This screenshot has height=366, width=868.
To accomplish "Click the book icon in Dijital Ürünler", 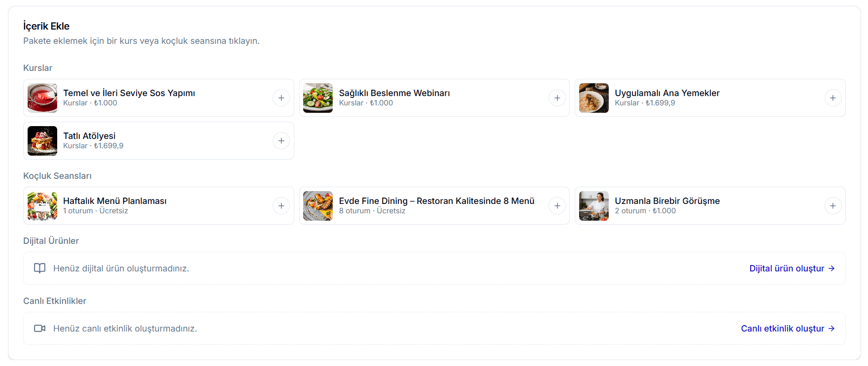I will click(x=39, y=268).
